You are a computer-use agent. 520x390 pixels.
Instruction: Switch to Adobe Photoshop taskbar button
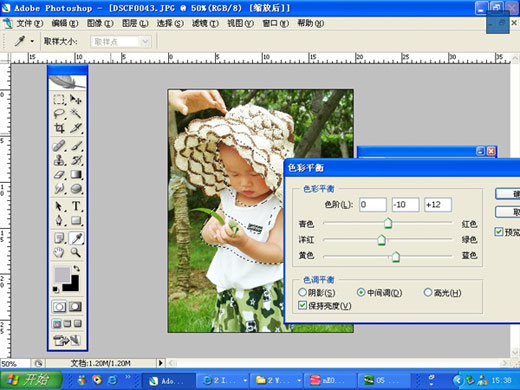(169, 380)
